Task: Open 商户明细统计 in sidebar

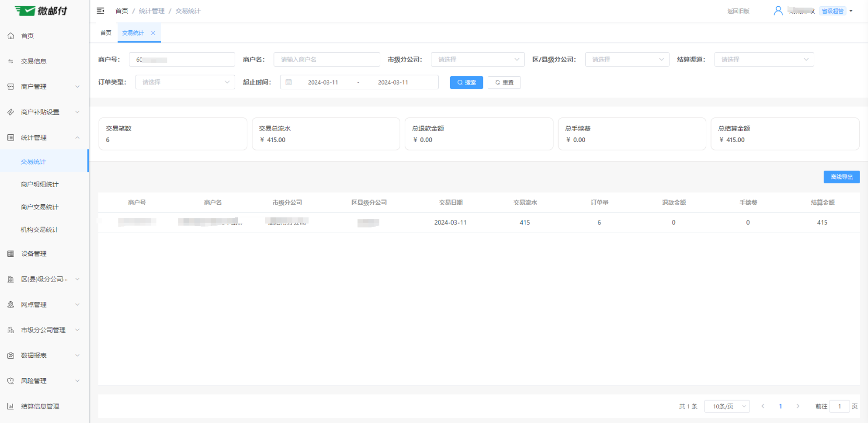Action: pyautogui.click(x=40, y=184)
